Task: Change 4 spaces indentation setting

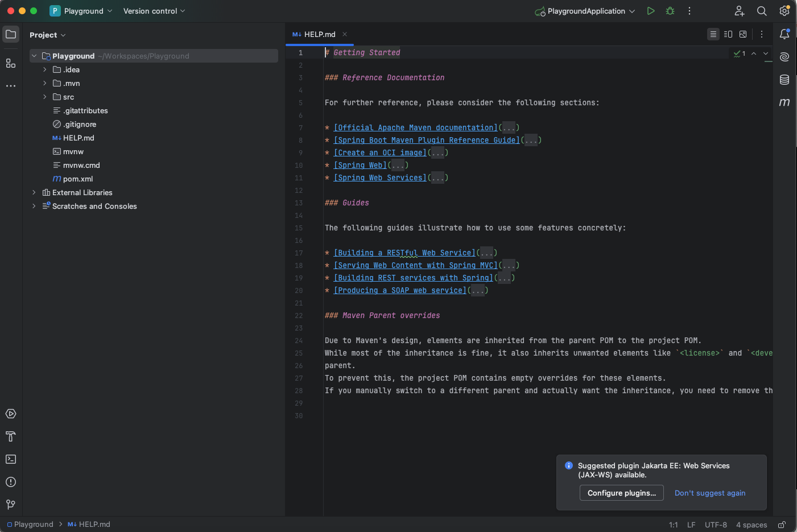Action: tap(751, 525)
